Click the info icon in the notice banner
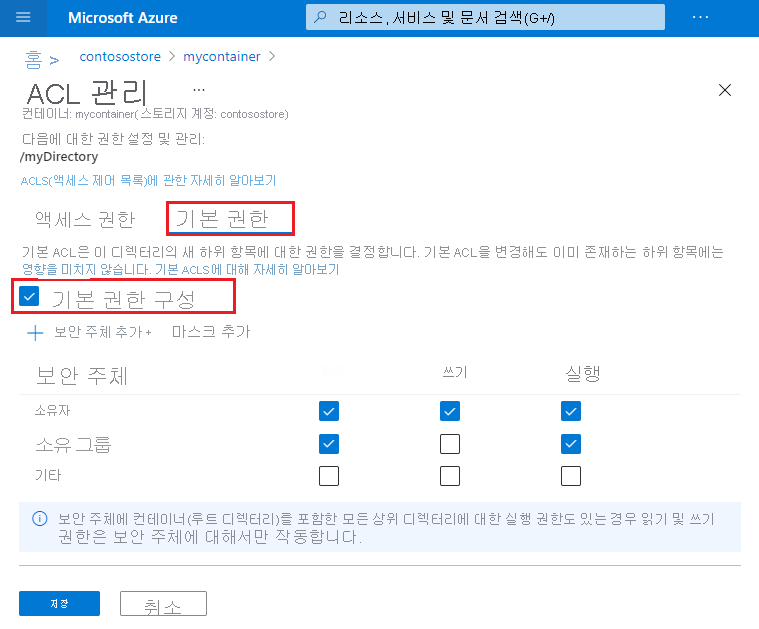This screenshot has width=759, height=629. click(x=40, y=519)
